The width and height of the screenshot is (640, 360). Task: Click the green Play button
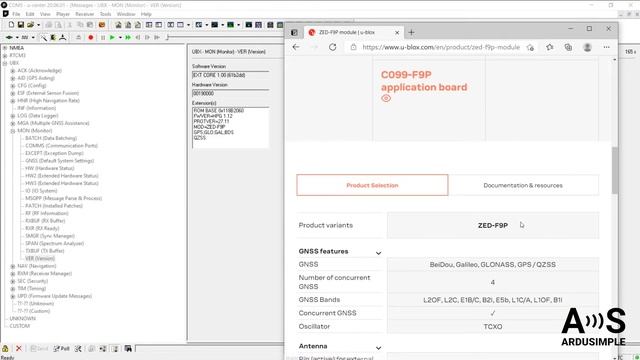point(112,38)
